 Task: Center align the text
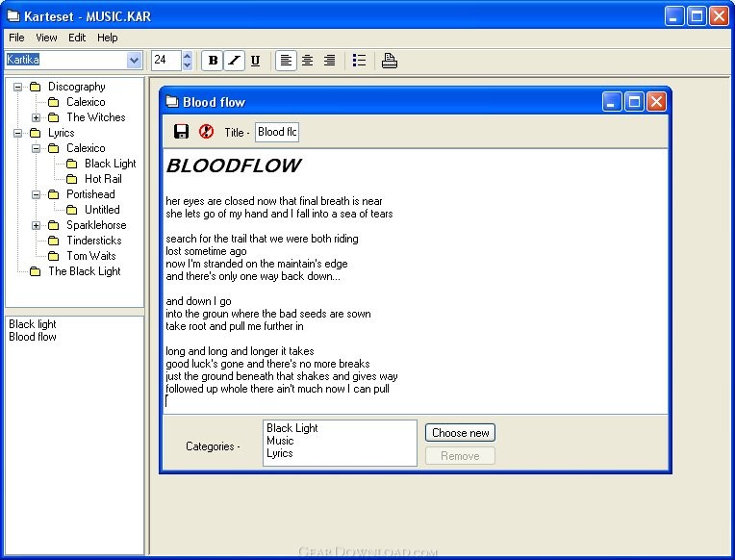(308, 61)
